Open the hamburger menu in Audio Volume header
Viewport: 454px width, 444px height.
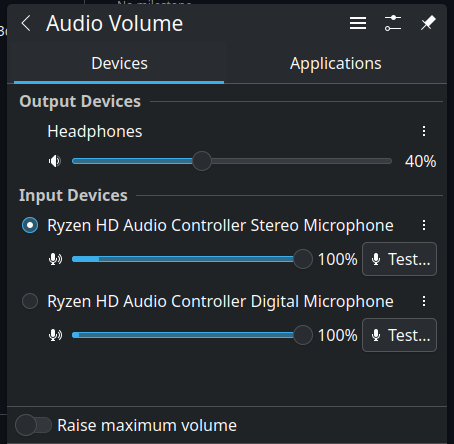click(x=358, y=23)
